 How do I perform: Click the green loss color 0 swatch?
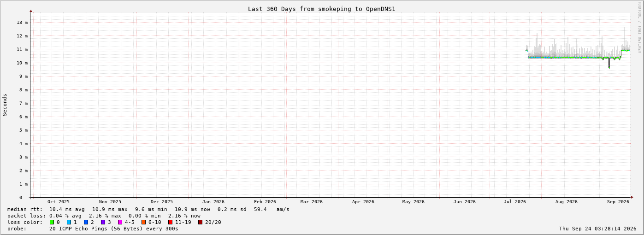52,222
